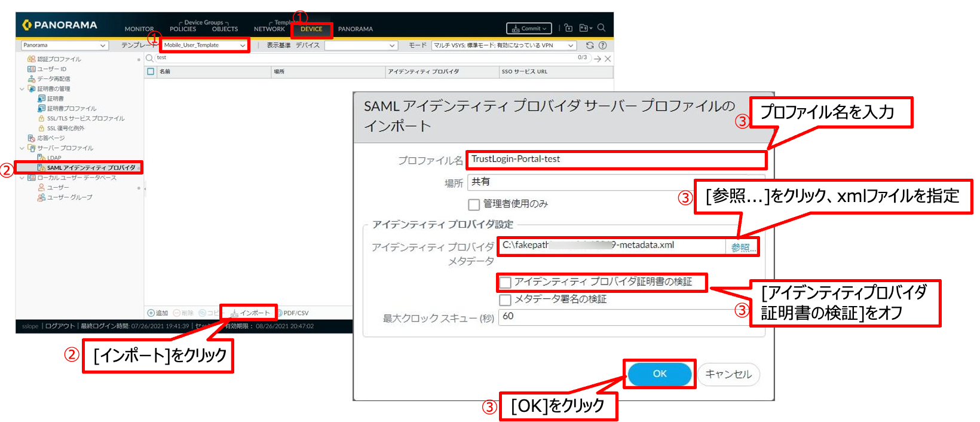Switch to the DEVICE tab
This screenshot has height=422, width=980.
pos(311,29)
